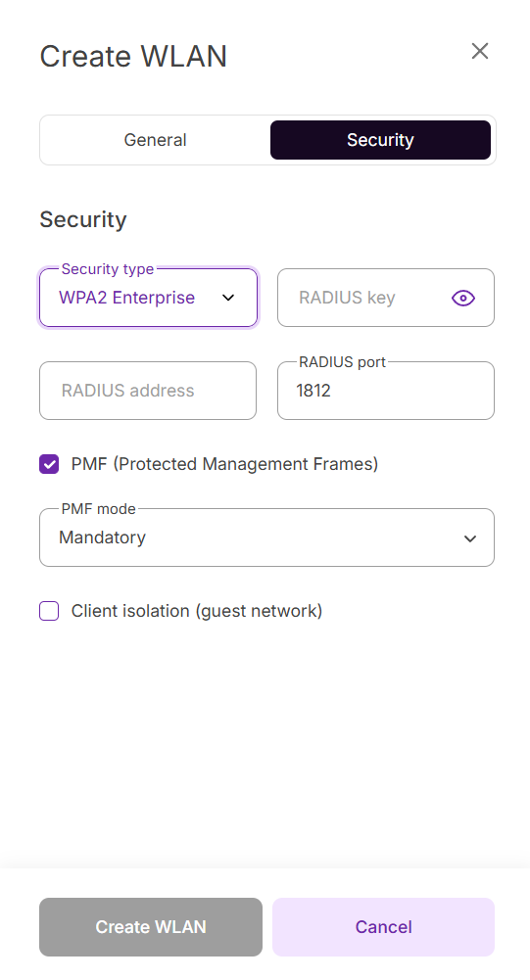Show the RADIUS key with eye icon
This screenshot has width=530, height=980.
tap(463, 299)
